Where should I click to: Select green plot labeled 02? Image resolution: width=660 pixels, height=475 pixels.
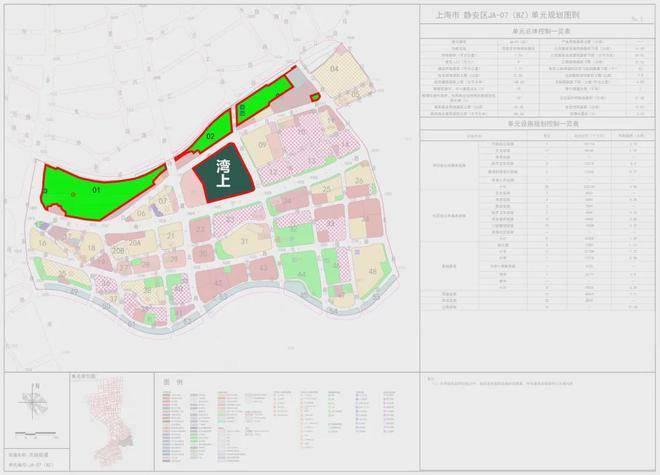tap(210, 136)
